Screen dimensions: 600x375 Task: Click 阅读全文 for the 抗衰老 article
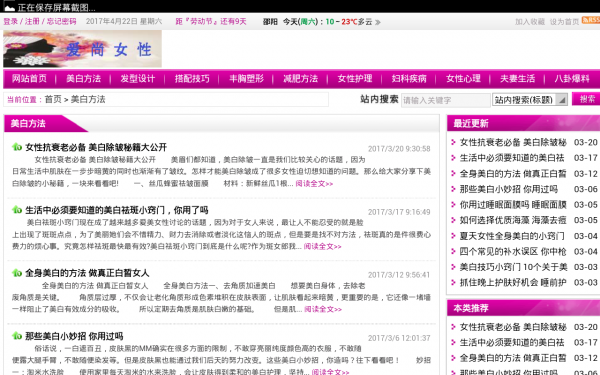[314, 184]
